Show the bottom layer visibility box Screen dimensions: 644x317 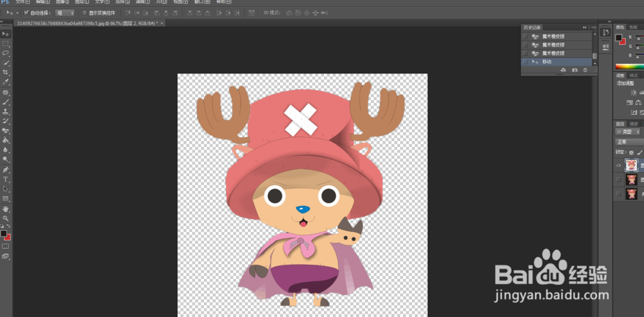tap(618, 194)
